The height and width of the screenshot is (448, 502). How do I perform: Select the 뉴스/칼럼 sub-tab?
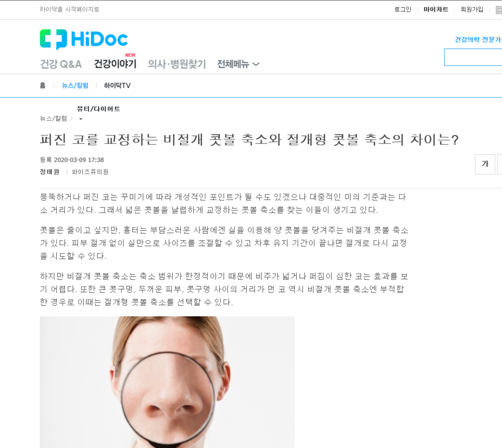pos(75,86)
